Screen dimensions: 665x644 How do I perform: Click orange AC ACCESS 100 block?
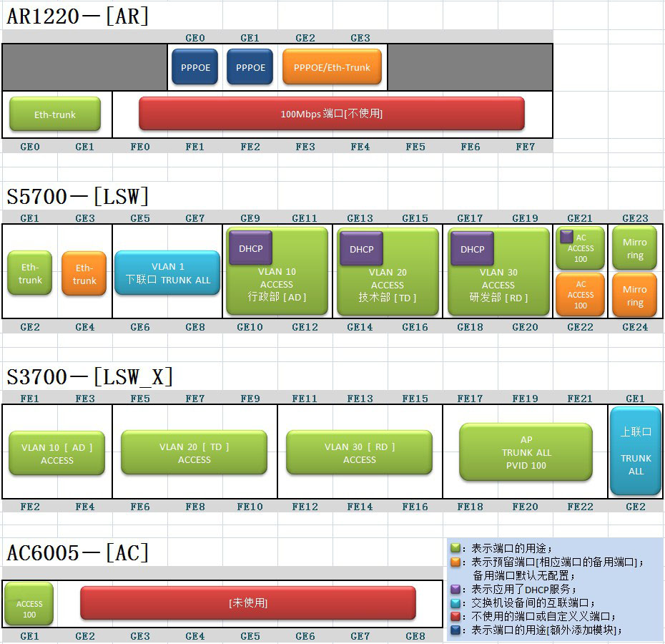point(580,295)
